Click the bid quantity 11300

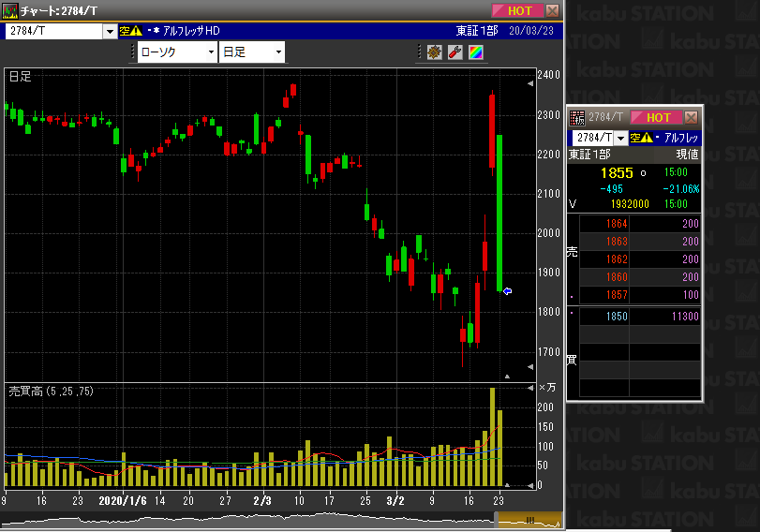coord(685,317)
